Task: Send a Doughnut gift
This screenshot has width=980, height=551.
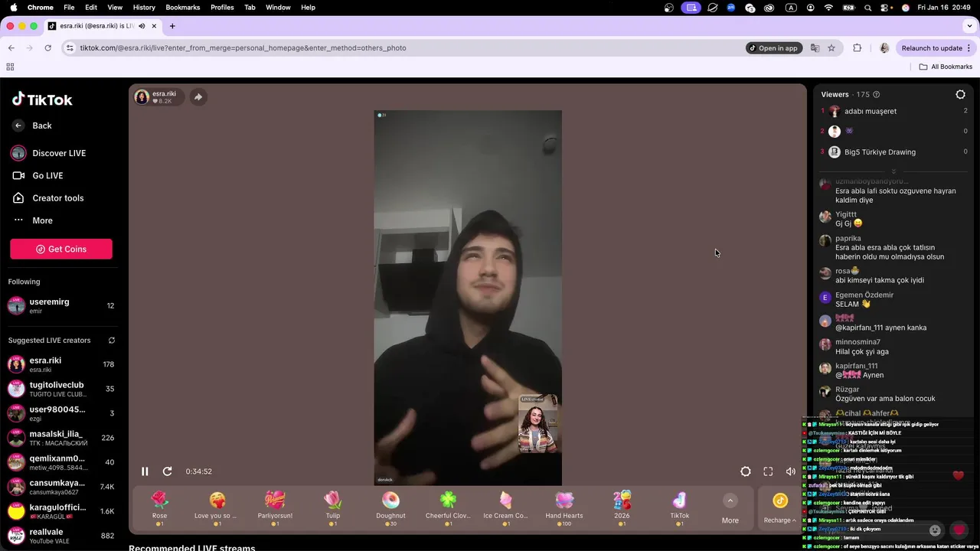Action: point(390,507)
